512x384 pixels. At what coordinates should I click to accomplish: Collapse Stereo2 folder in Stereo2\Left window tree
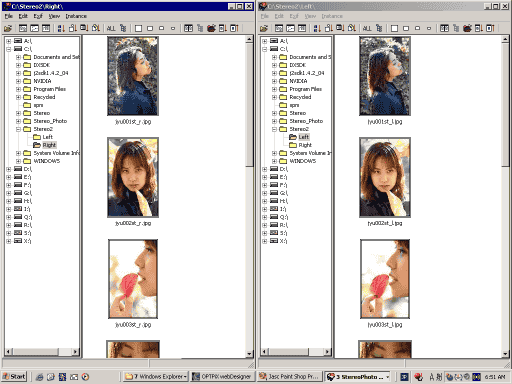[274, 129]
